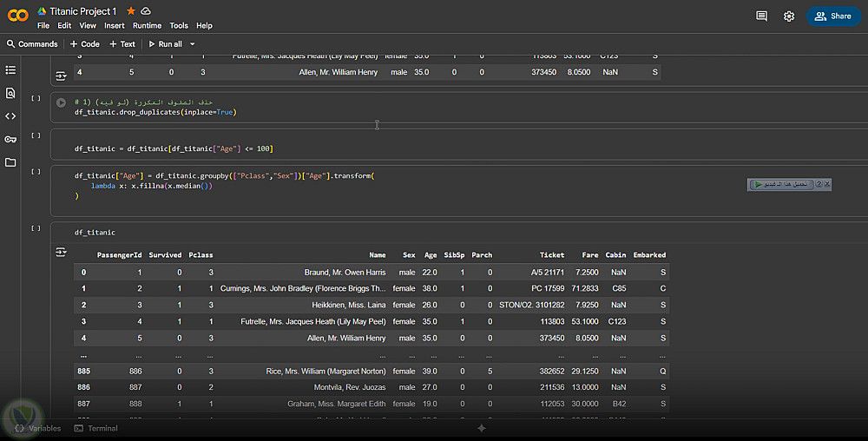Click the cabin value C85

(619, 288)
